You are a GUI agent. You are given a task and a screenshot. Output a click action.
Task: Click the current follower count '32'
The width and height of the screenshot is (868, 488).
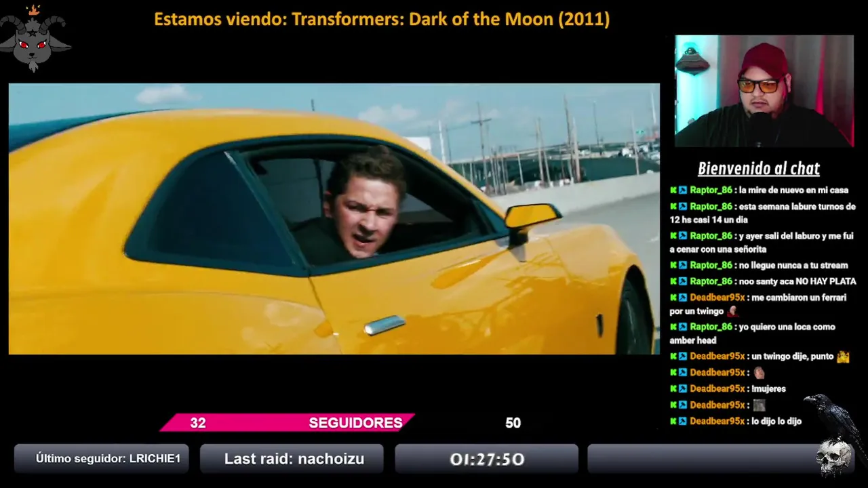coord(198,423)
